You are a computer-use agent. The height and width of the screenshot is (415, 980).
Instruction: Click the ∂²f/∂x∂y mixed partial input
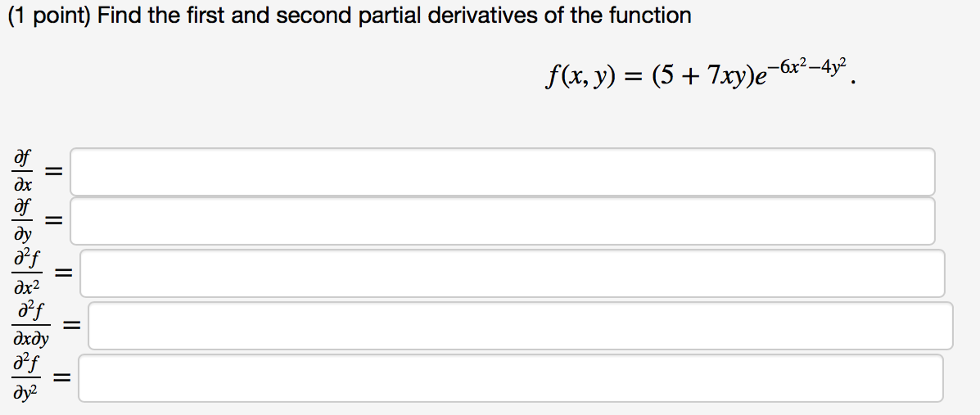(521, 325)
